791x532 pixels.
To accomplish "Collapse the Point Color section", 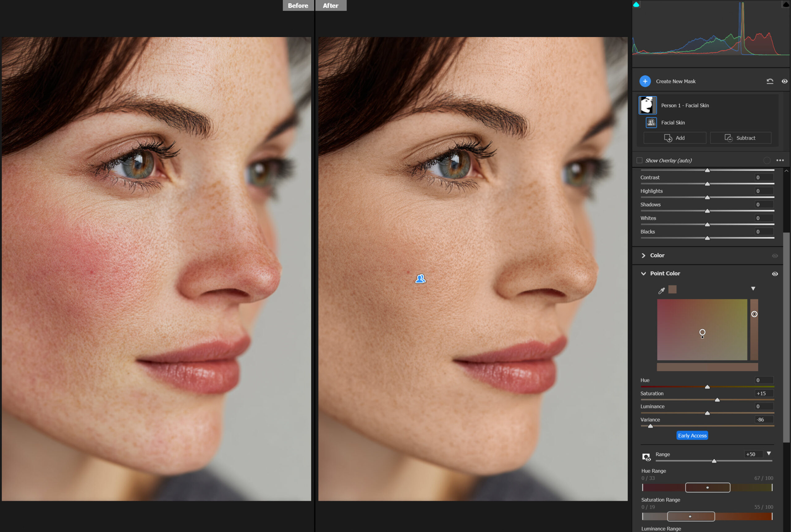I will coord(643,273).
